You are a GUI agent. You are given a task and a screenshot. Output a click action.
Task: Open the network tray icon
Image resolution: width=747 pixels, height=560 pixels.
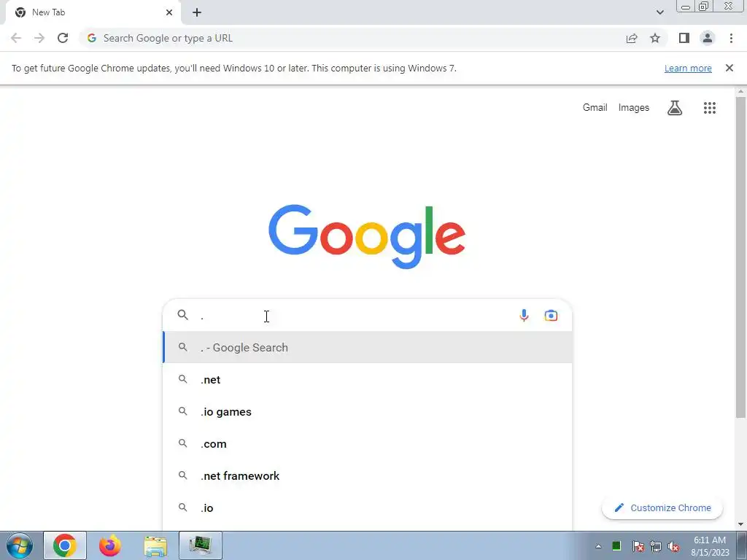656,546
